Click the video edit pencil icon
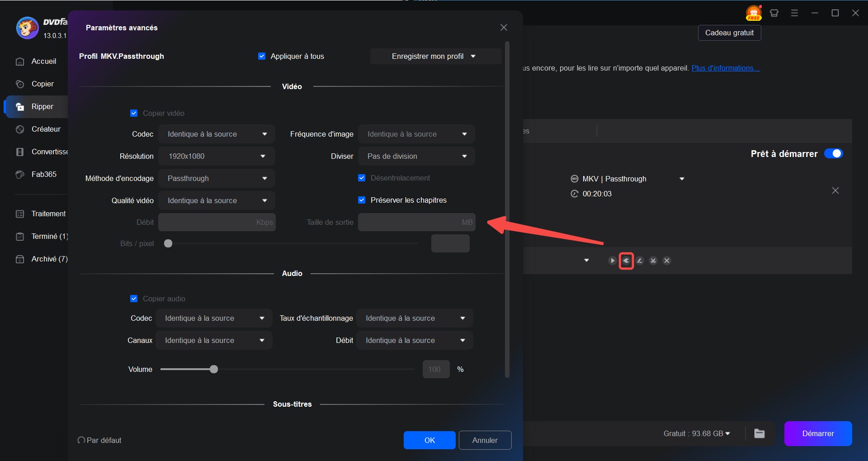This screenshot has height=461, width=868. [x=640, y=261]
